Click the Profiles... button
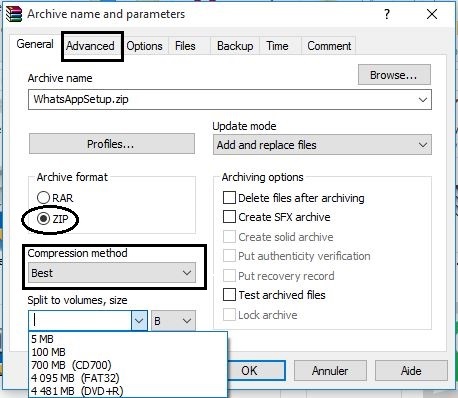This screenshot has width=458, height=398. coord(112,144)
